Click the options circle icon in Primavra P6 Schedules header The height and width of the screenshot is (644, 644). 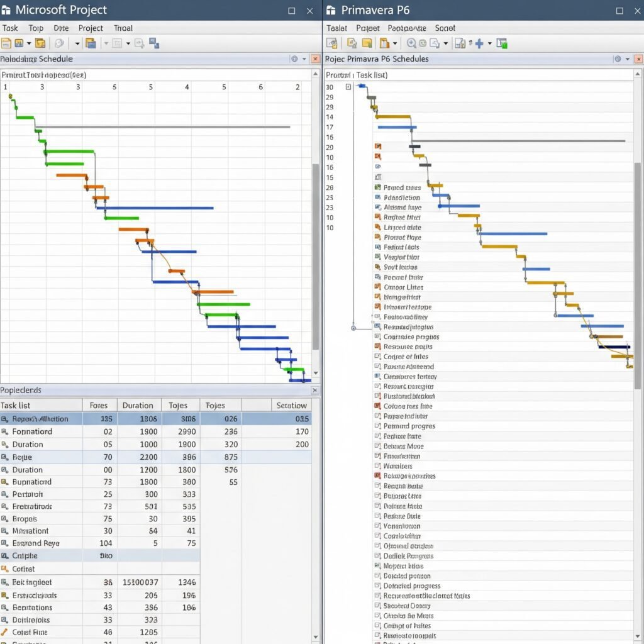pos(618,58)
